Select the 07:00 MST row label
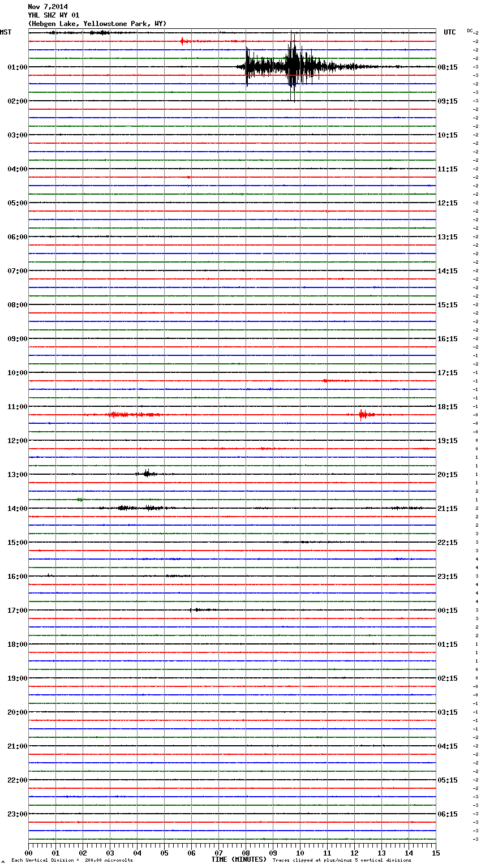This screenshot has height=868, width=481. (18, 271)
